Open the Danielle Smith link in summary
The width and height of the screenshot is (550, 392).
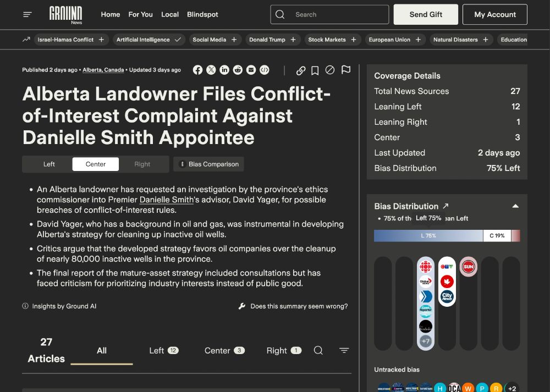click(x=167, y=200)
